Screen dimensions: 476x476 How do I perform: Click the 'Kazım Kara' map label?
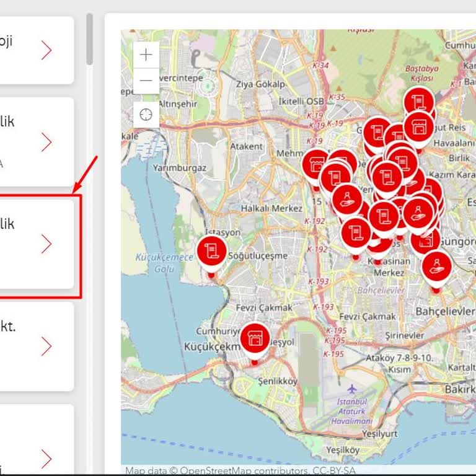pos(452,175)
